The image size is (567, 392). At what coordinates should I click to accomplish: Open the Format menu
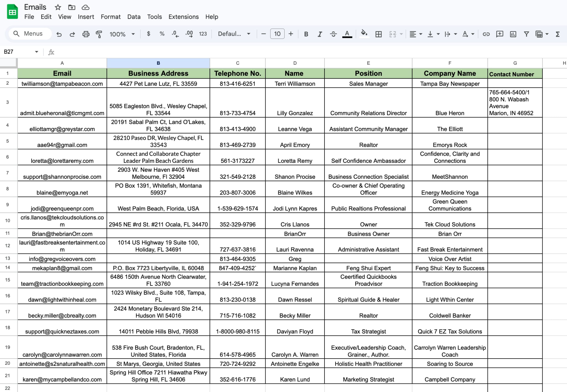click(110, 17)
